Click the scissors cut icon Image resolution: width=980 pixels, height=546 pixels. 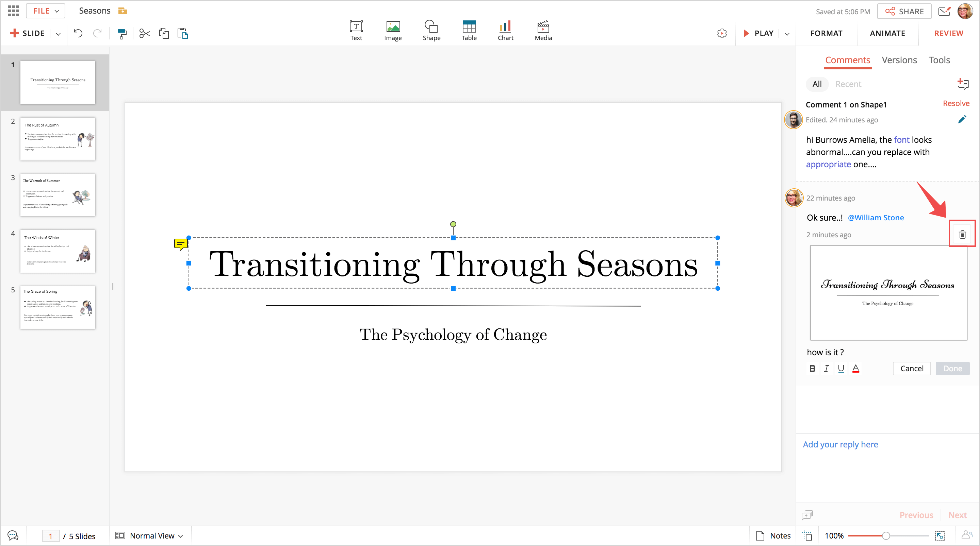pyautogui.click(x=145, y=34)
